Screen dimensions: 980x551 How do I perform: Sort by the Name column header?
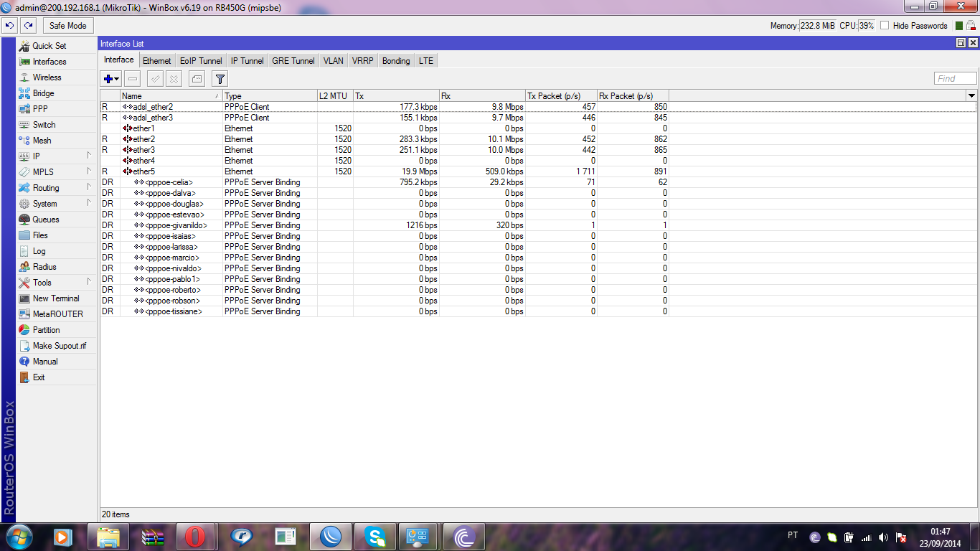[171, 95]
